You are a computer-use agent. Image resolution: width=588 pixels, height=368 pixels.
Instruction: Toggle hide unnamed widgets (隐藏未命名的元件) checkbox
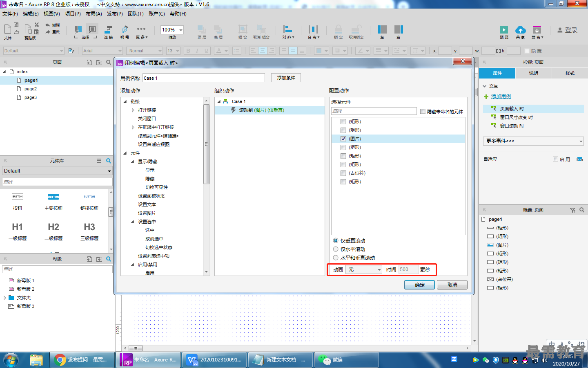coord(423,111)
